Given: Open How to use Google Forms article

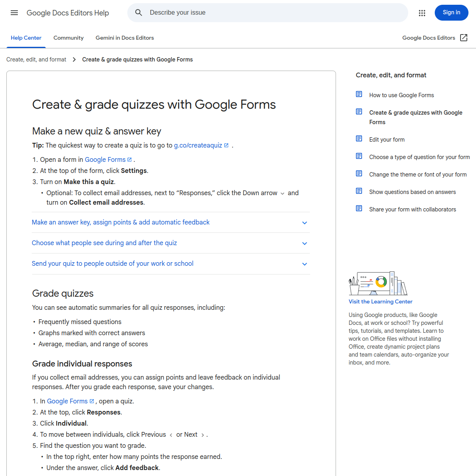Looking at the screenshot, I should (401, 95).
